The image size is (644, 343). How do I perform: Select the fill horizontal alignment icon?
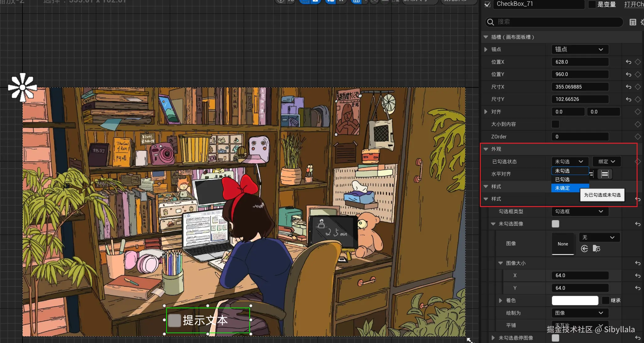pos(605,174)
